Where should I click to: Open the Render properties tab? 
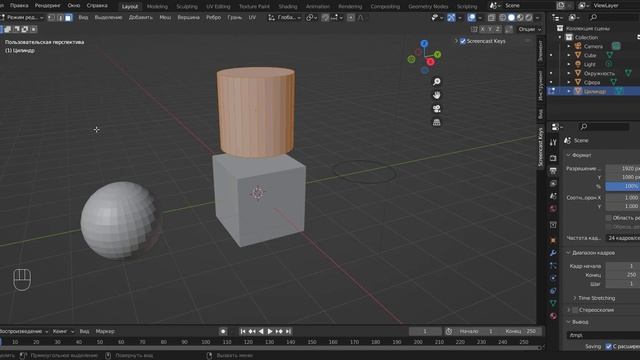click(x=553, y=158)
